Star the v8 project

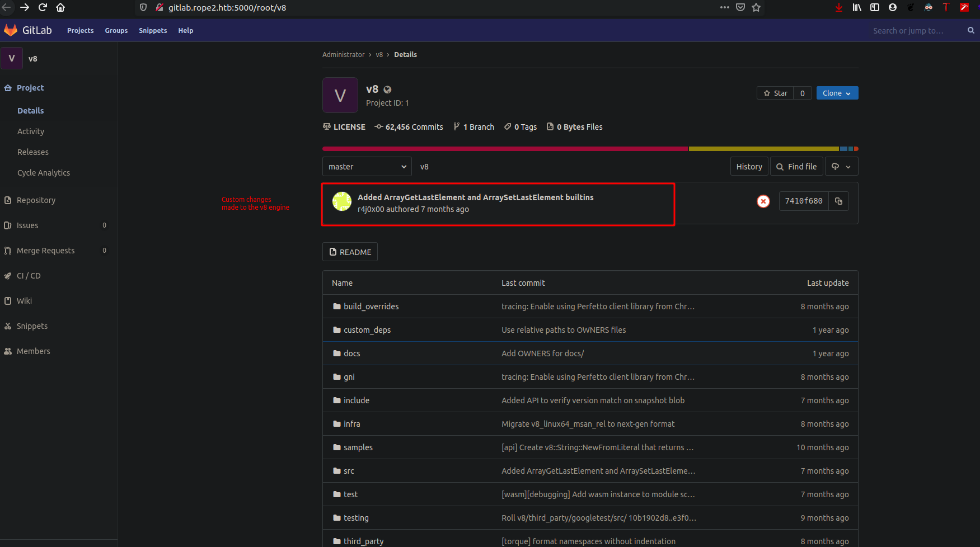(775, 93)
